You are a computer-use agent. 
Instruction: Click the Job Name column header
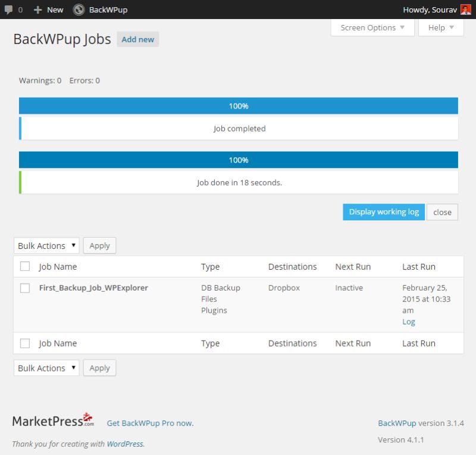pos(58,267)
